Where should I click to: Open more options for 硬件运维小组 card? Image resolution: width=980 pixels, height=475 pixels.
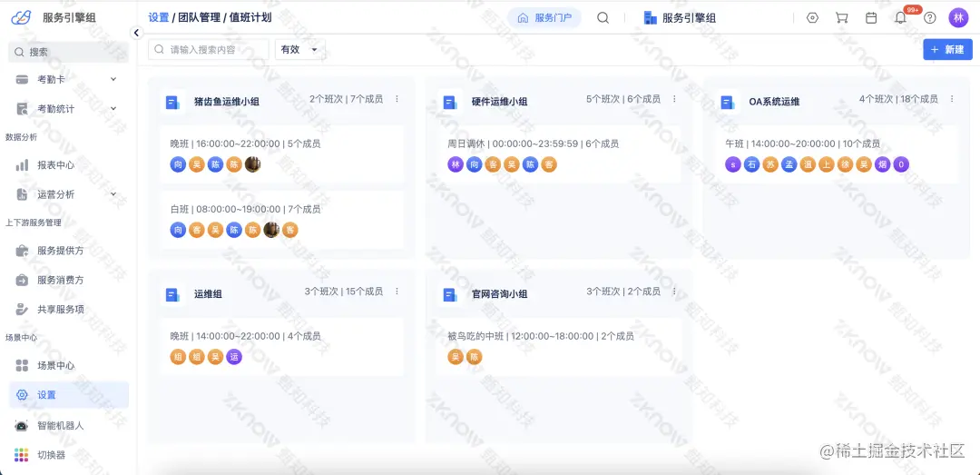coord(674,99)
